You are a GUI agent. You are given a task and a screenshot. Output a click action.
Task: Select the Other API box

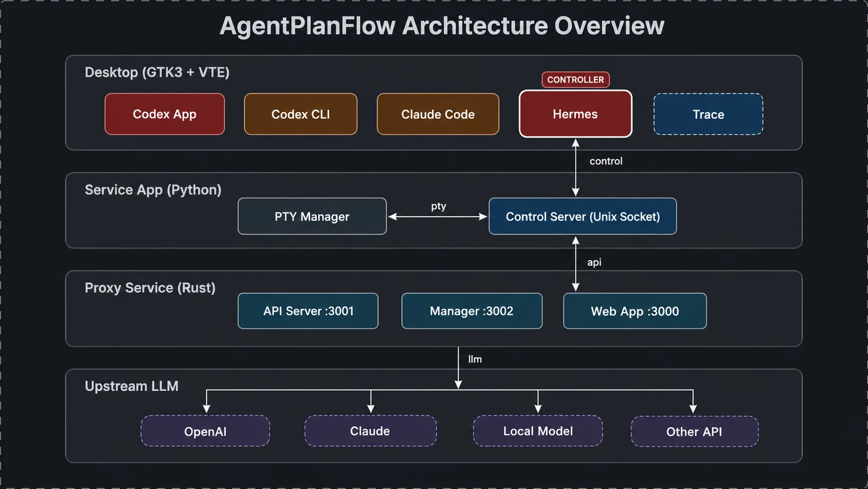click(x=694, y=431)
